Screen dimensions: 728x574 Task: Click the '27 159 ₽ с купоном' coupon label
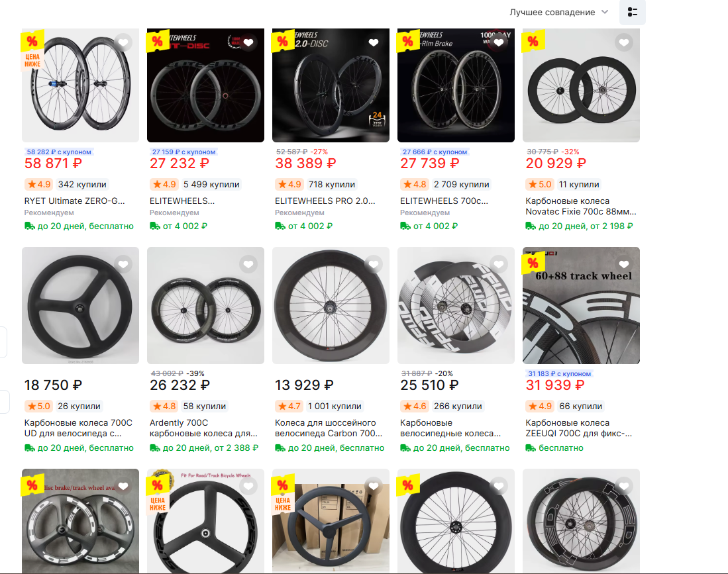tap(184, 152)
